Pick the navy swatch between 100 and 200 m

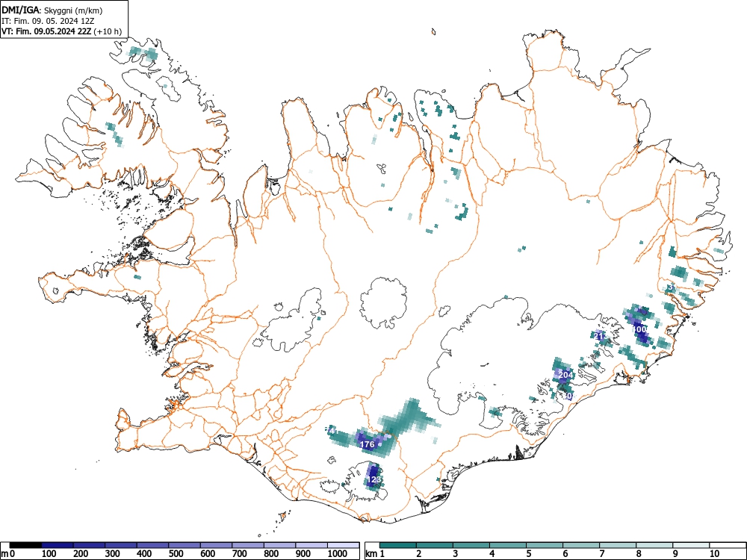pos(58,544)
